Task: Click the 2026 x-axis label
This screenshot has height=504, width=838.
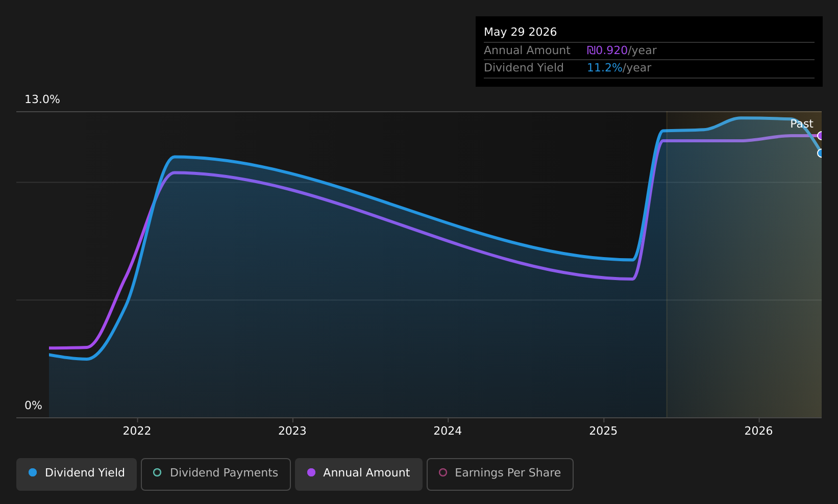Action: (x=759, y=431)
